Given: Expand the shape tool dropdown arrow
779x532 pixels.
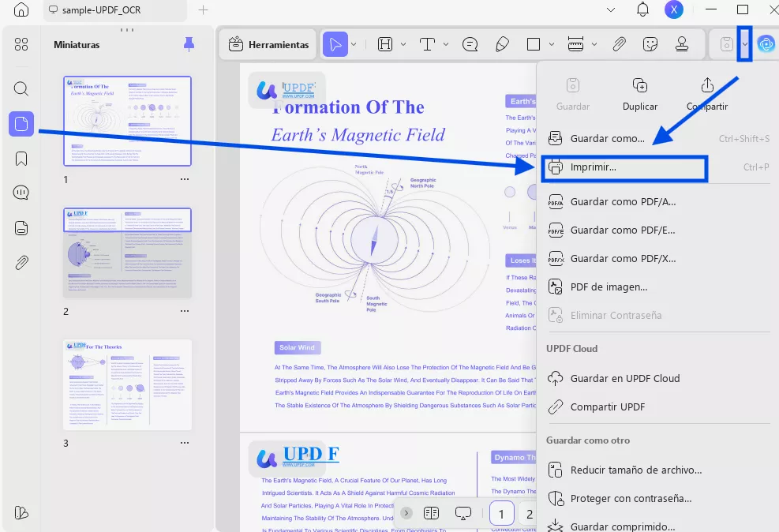Looking at the screenshot, I should pos(552,44).
